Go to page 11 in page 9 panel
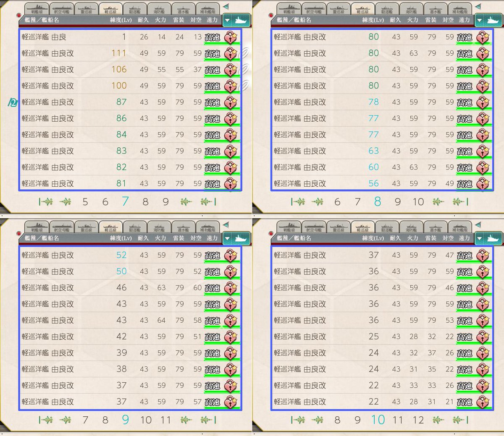 (x=166, y=420)
